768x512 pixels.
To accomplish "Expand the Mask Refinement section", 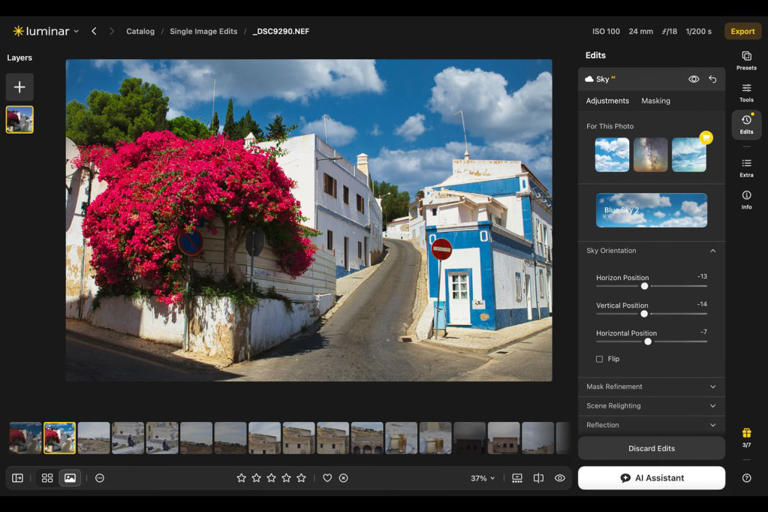I will pos(651,387).
